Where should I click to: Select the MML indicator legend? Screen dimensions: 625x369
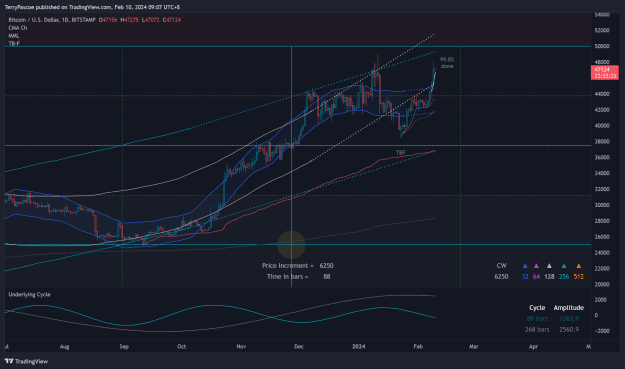click(14, 36)
